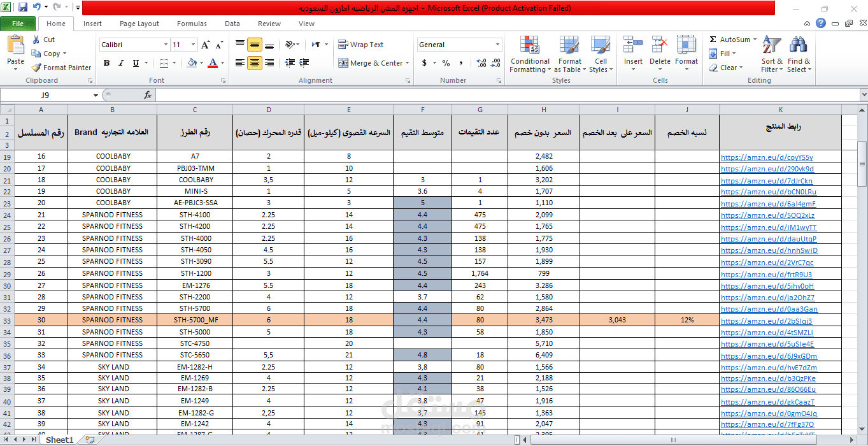This screenshot has height=446, width=868.
Task: Open the File tab
Action: [x=18, y=24]
